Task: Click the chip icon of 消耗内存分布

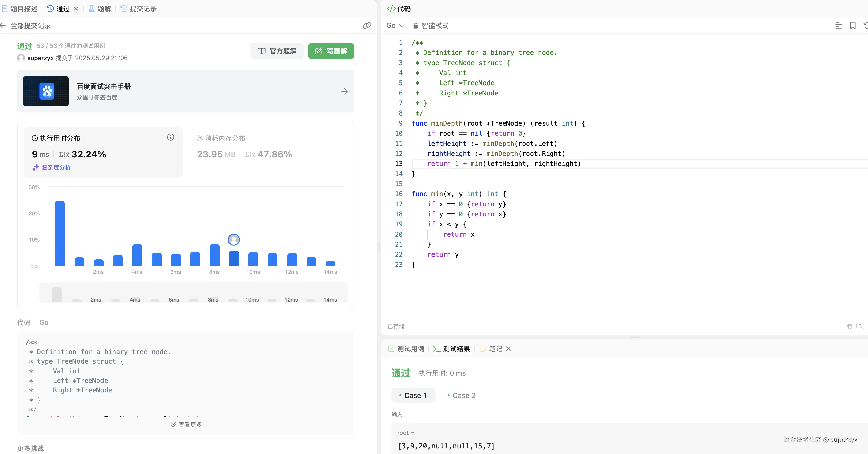Action: point(200,138)
